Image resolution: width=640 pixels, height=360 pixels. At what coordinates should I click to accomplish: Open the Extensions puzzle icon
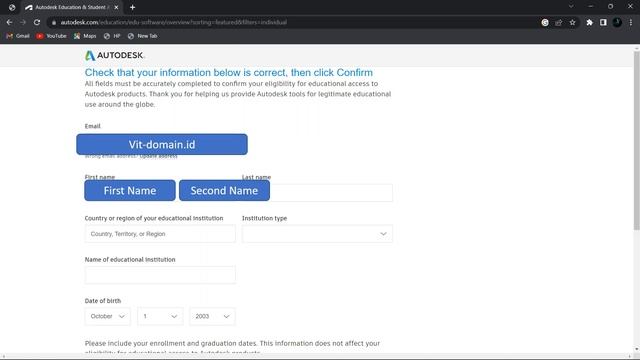coord(589,22)
